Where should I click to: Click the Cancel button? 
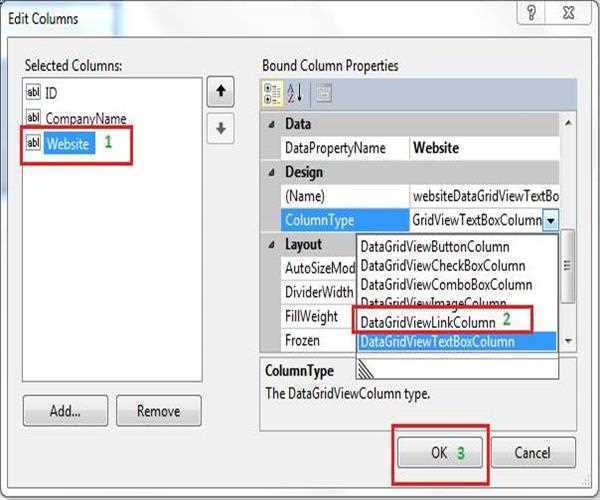coord(533,452)
